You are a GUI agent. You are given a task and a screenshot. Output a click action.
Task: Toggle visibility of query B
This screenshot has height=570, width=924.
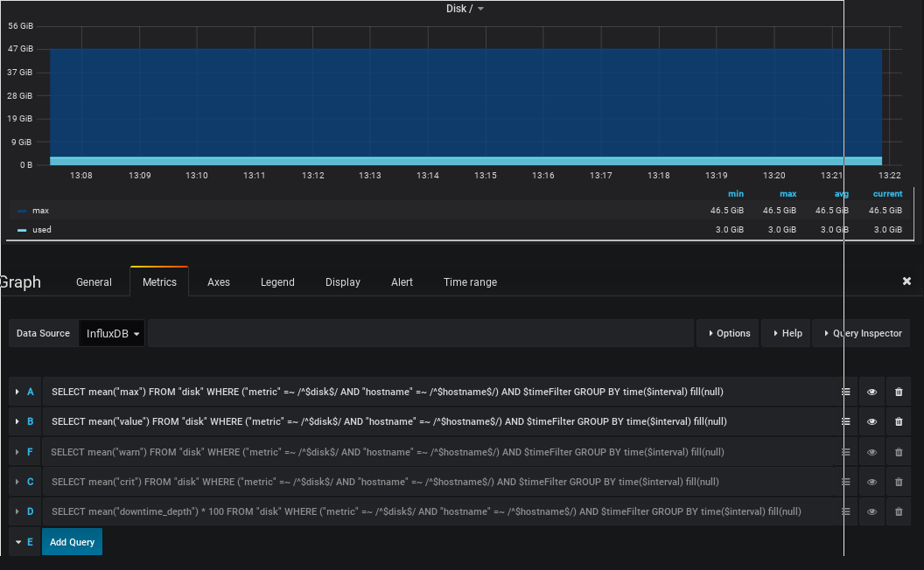871,421
